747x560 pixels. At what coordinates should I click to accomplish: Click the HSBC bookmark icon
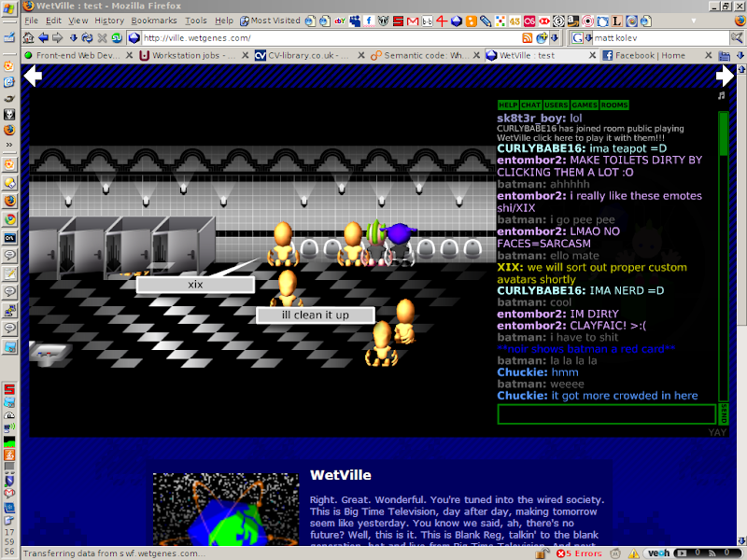tap(544, 21)
